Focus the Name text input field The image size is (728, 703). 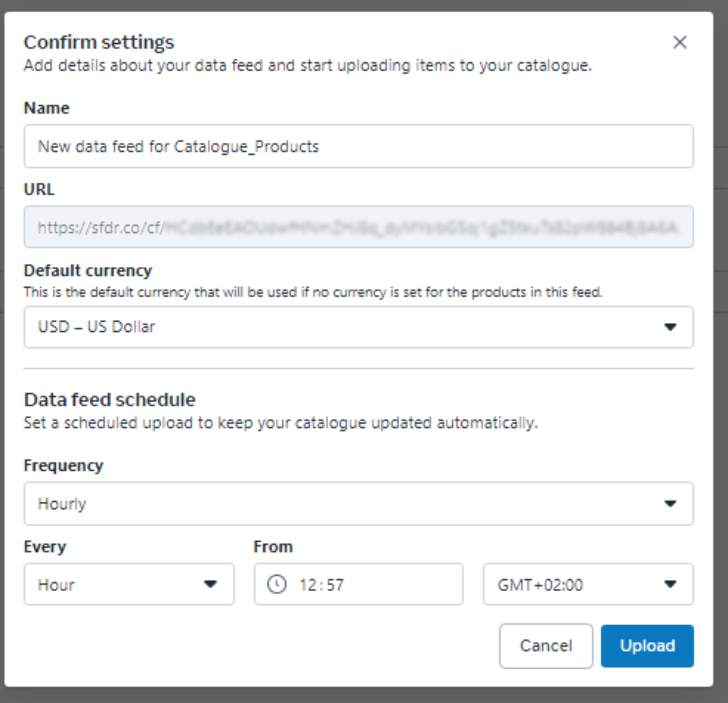coord(358,146)
